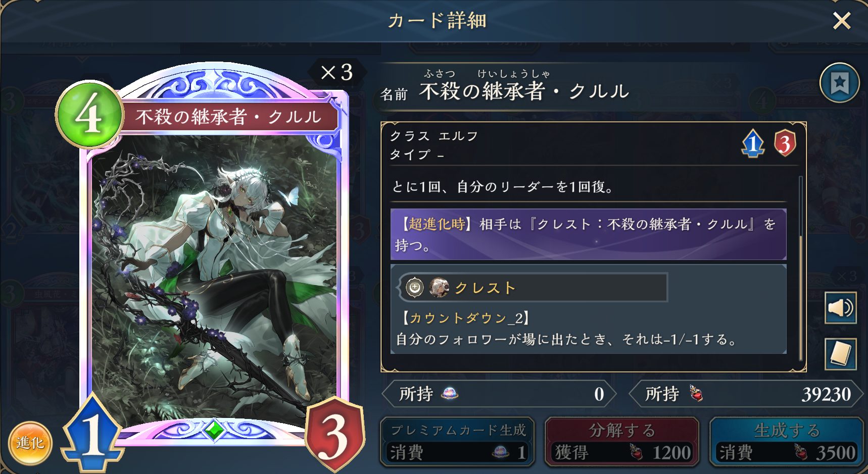
Task: Expand the クレスト keyword header
Action: click(533, 287)
